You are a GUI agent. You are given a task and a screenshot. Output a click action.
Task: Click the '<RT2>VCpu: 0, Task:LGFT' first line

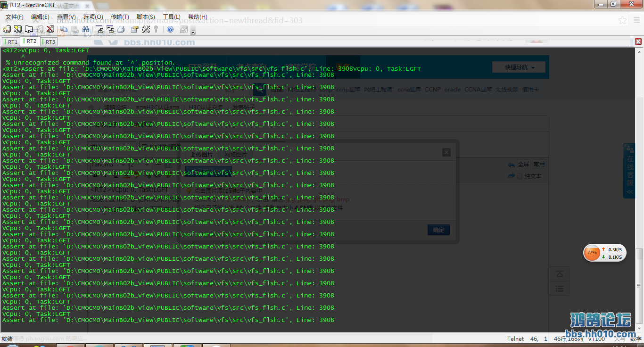[x=46, y=50]
